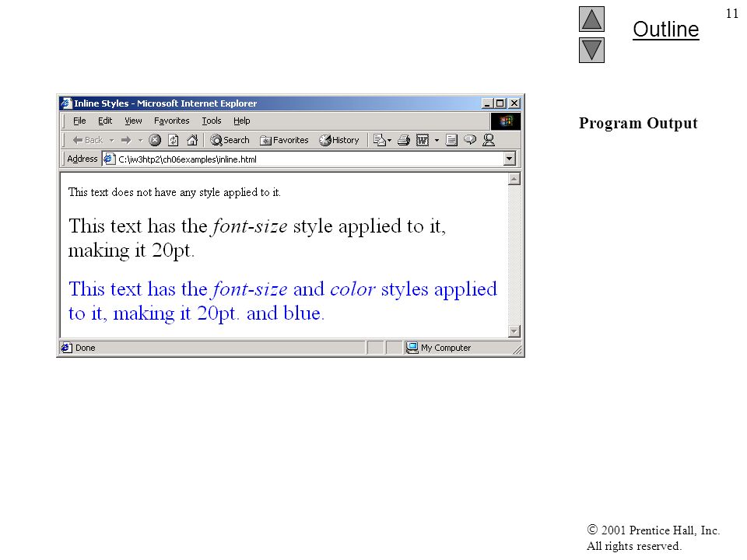Print the page with printer icon
Screen dimensions: 747x560
(x=404, y=140)
